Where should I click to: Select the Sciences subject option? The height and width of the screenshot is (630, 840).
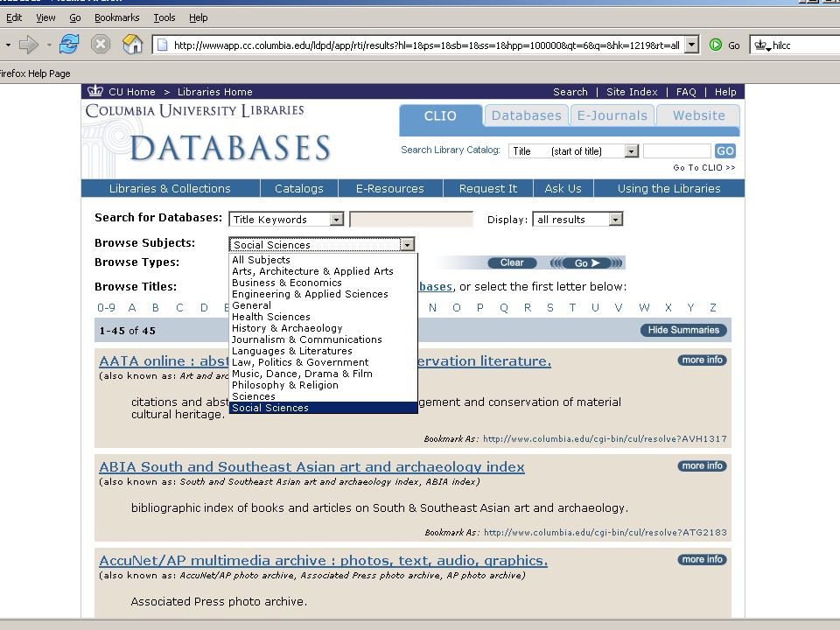[x=323, y=396]
